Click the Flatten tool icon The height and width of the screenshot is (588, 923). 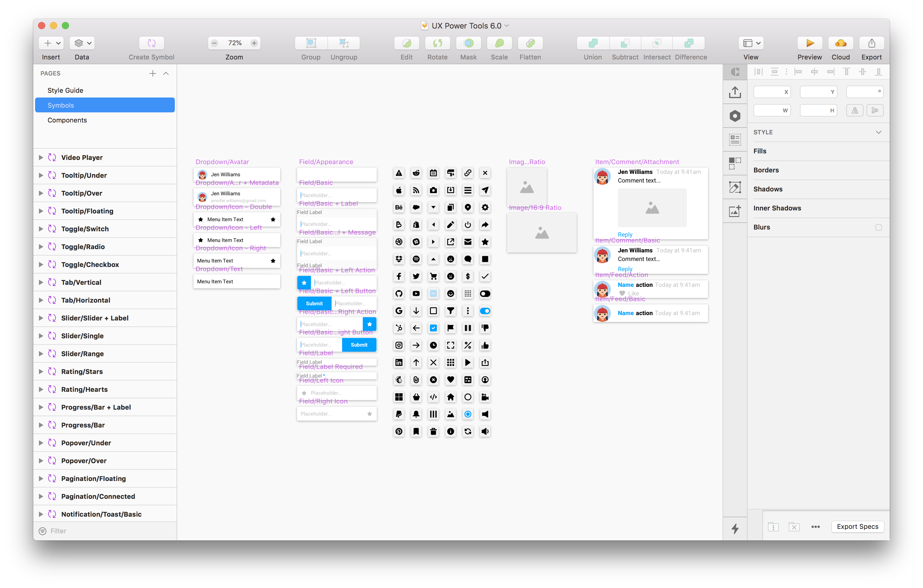pyautogui.click(x=530, y=43)
